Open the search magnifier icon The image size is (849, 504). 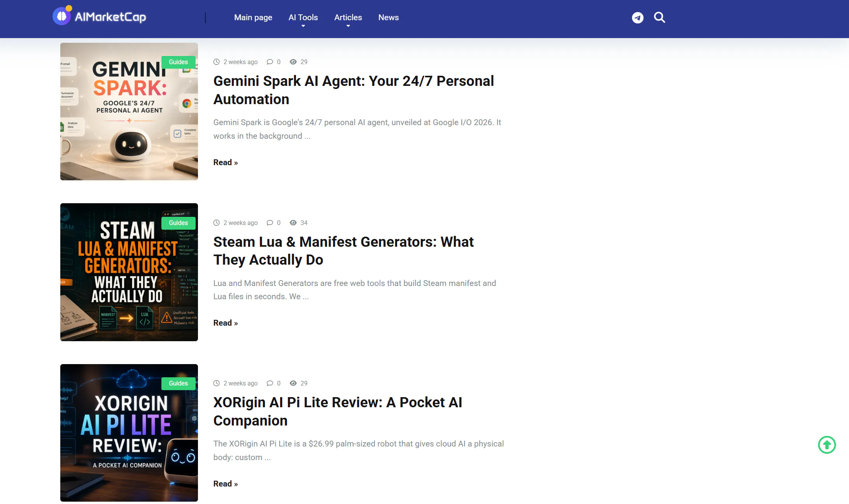pos(659,17)
